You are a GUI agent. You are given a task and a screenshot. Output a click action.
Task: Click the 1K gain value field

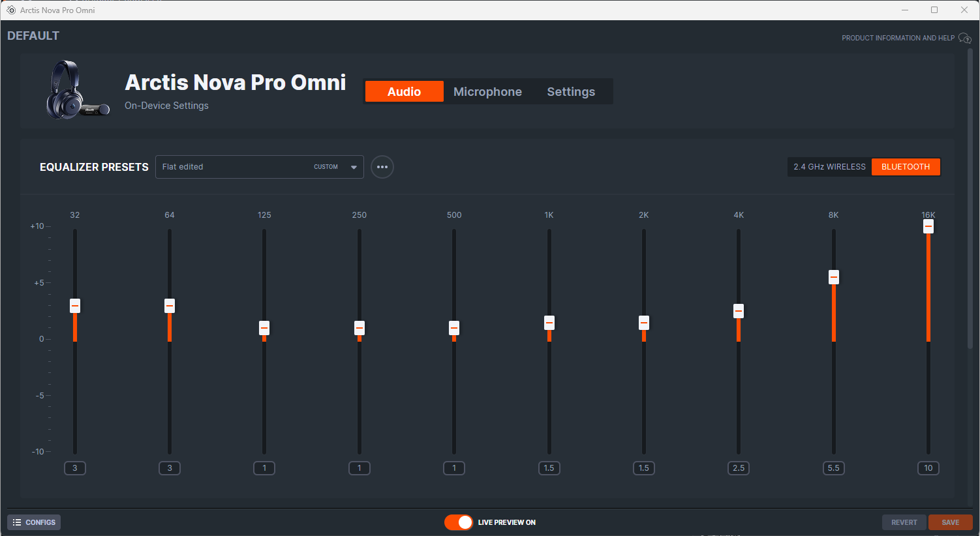[549, 468]
